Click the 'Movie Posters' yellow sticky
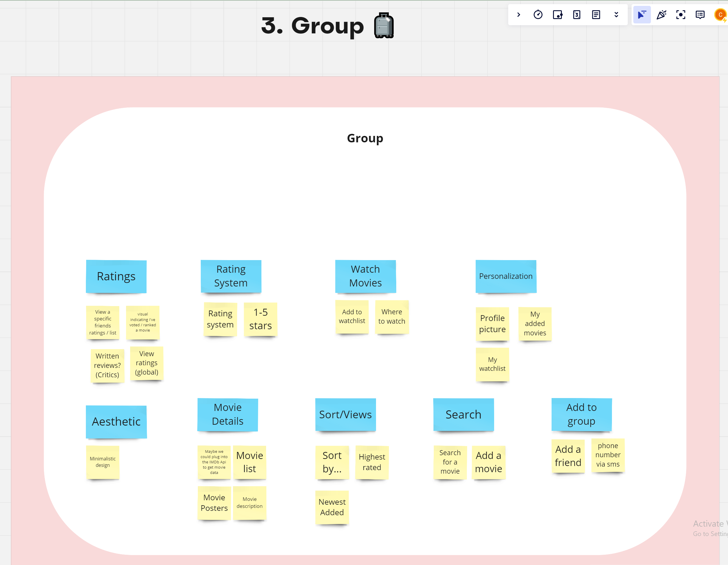Image resolution: width=728 pixels, height=565 pixels. [x=214, y=503]
